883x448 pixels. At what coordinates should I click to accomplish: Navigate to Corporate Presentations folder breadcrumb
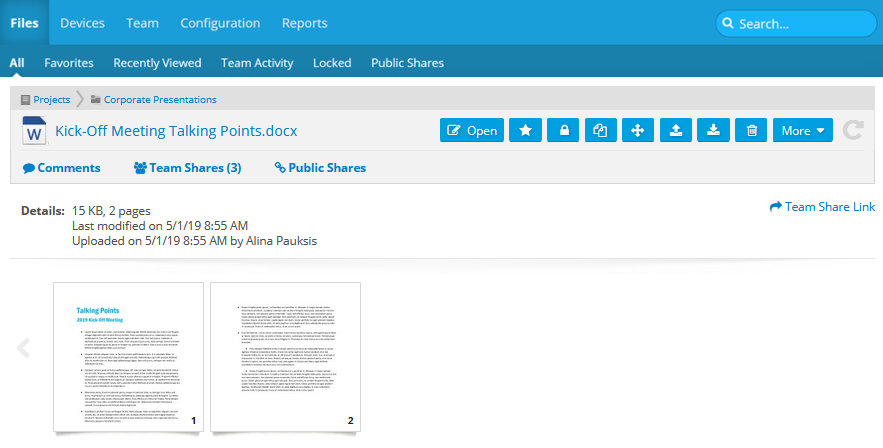coord(159,100)
